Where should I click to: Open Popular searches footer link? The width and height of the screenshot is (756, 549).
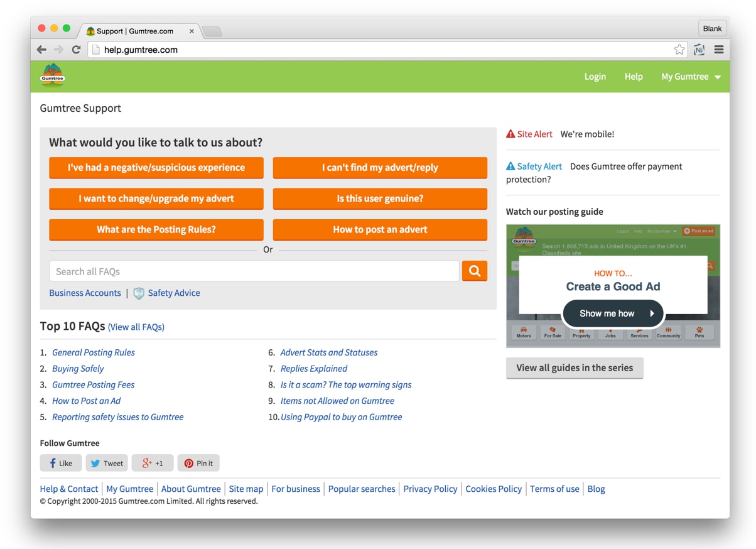pyautogui.click(x=362, y=489)
